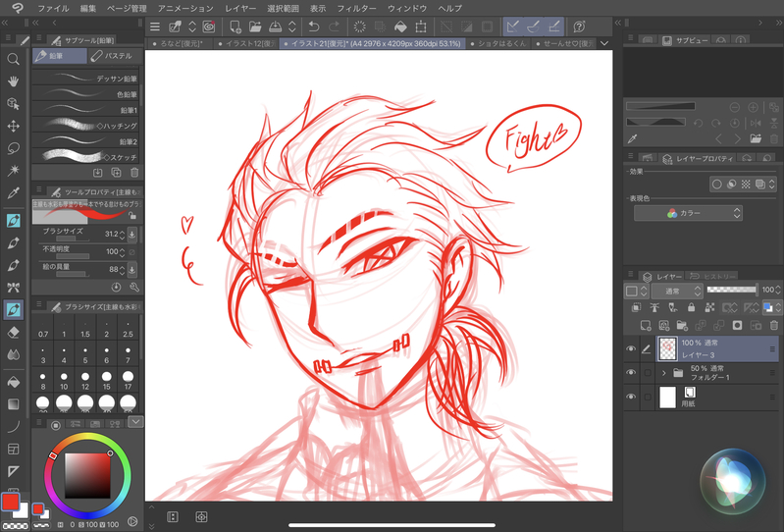Click the New canvas icon
784x532 pixels.
(235, 27)
